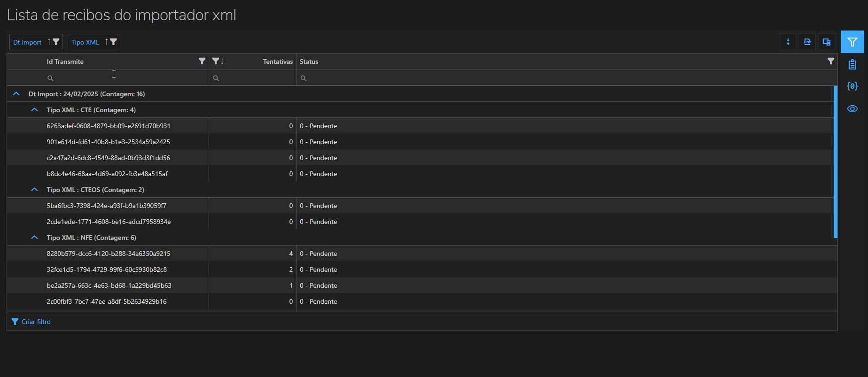The height and width of the screenshot is (377, 868).
Task: Open the column chooser icon
Action: point(827,42)
